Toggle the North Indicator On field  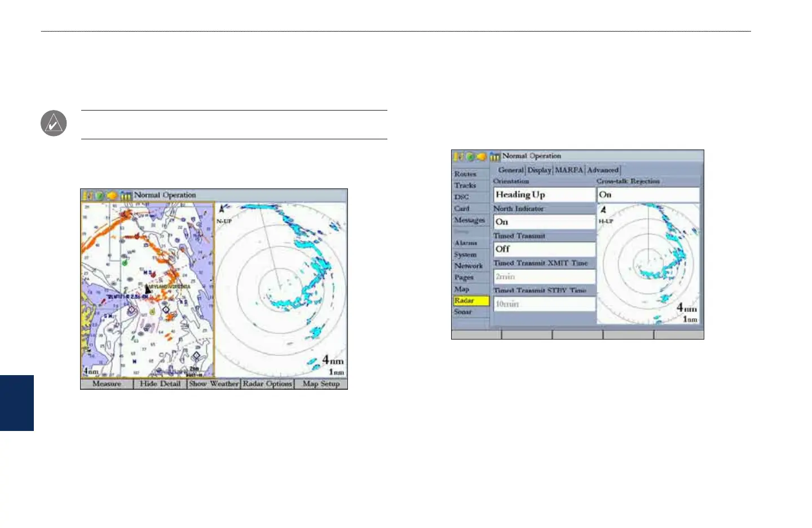pos(544,222)
